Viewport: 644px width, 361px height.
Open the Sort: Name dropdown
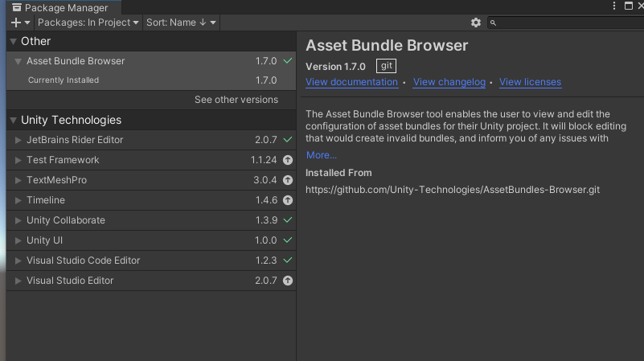click(x=181, y=23)
